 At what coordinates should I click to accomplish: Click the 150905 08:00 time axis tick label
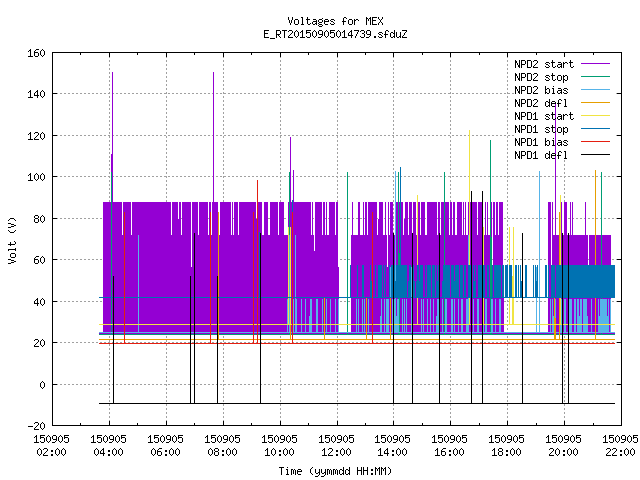(x=222, y=446)
